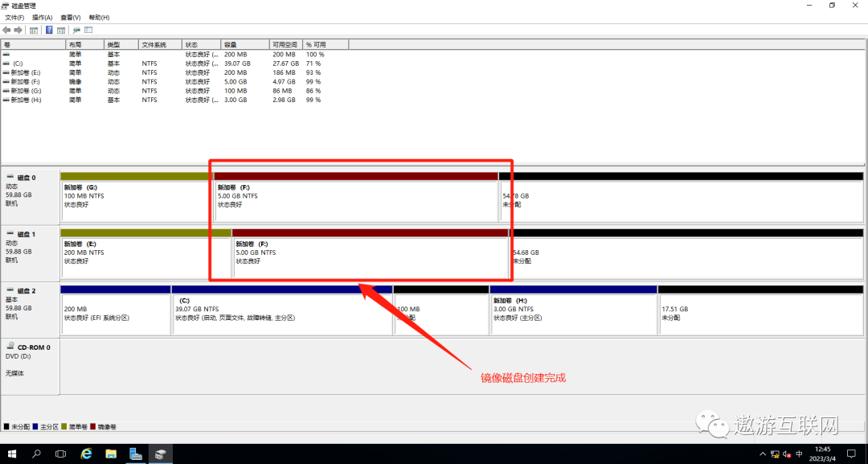The width and height of the screenshot is (868, 464).
Task: Click the network icon in the system tray
Action: point(775,454)
